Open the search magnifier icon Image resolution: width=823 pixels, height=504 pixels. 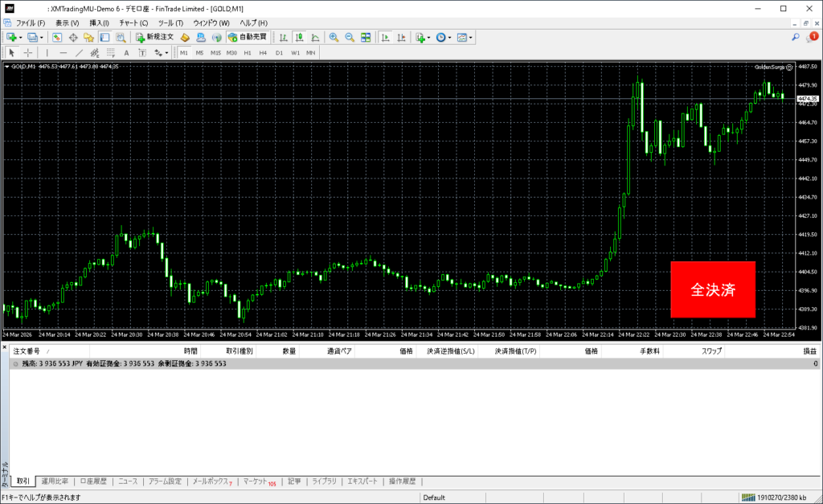pyautogui.click(x=795, y=37)
